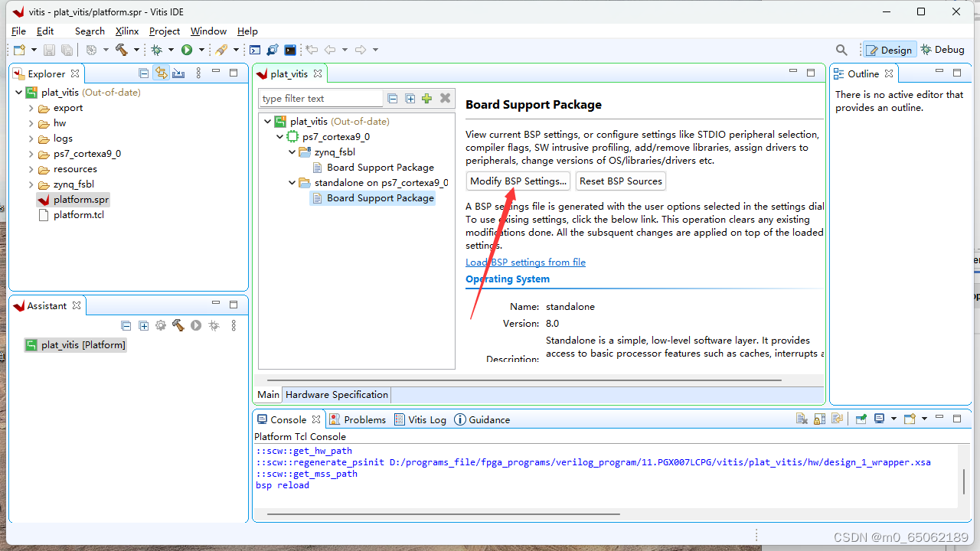Toggle Link with Editor in the Explorer
The image size is (980, 551).
coord(161,73)
